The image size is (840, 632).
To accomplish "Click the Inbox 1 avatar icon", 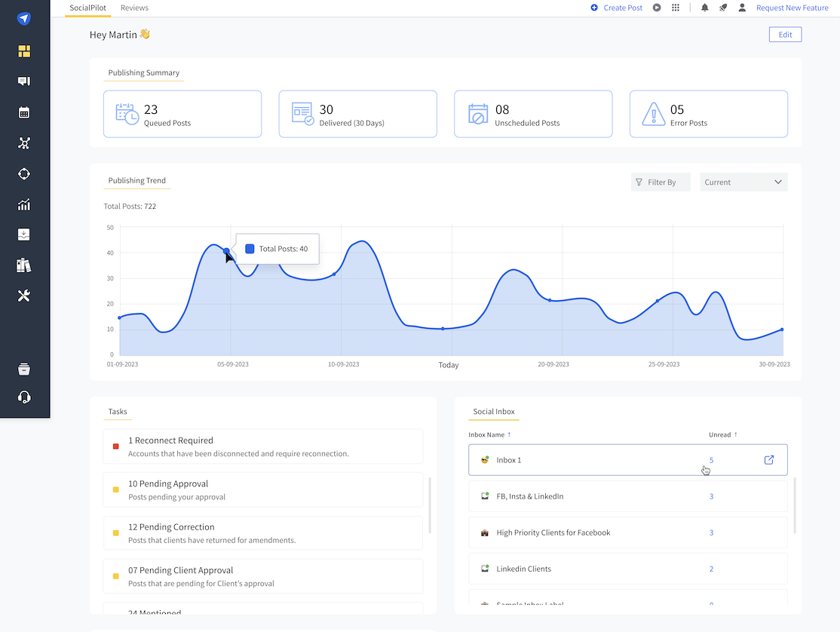I will click(x=485, y=459).
